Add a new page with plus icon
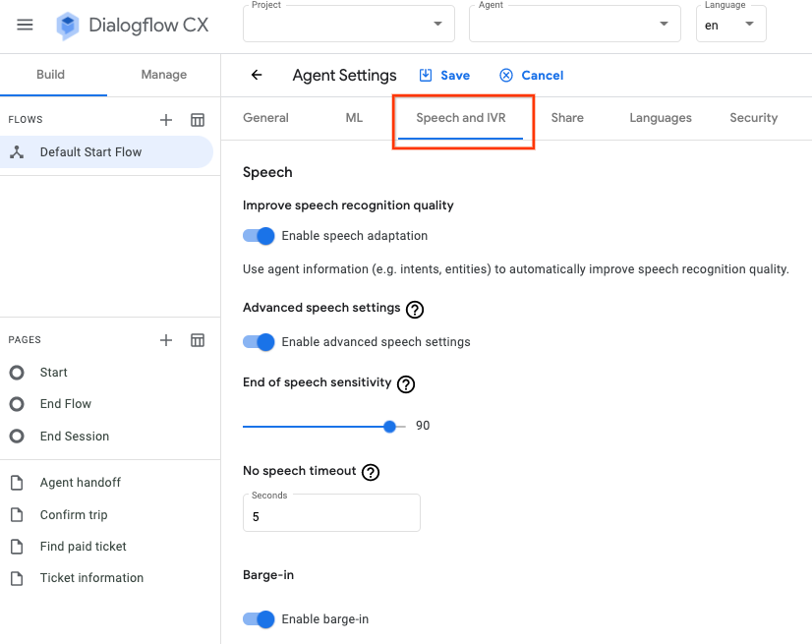This screenshot has height=644, width=812. 166,340
